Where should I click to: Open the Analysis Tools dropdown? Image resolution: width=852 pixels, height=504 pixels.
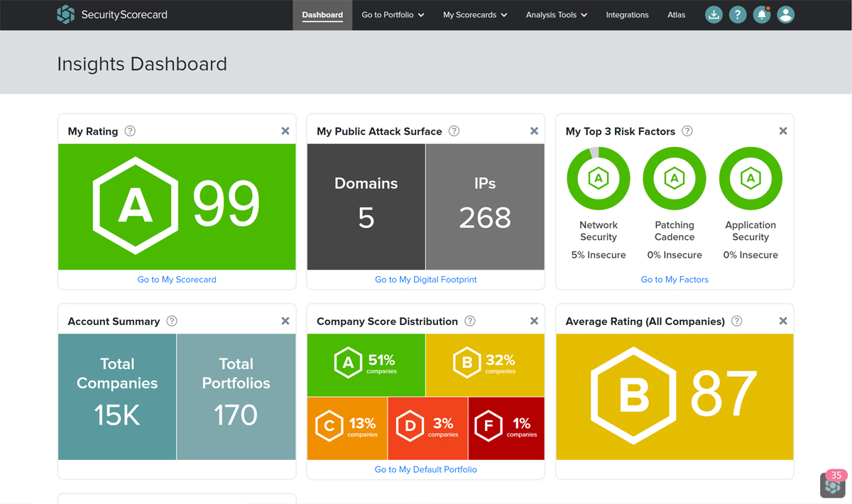pos(556,14)
